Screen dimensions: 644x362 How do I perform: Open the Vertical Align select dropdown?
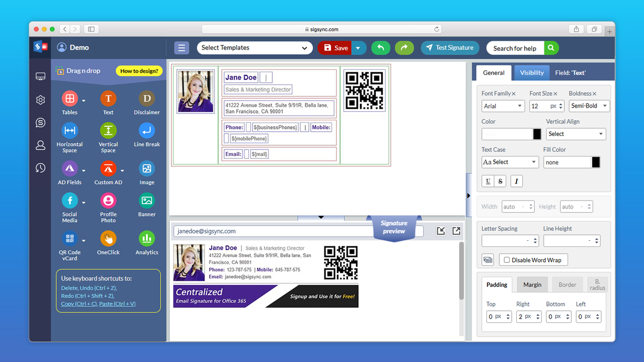(576, 134)
